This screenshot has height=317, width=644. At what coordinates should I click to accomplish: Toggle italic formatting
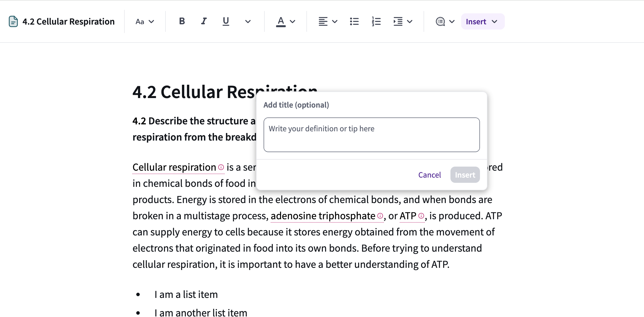(204, 21)
